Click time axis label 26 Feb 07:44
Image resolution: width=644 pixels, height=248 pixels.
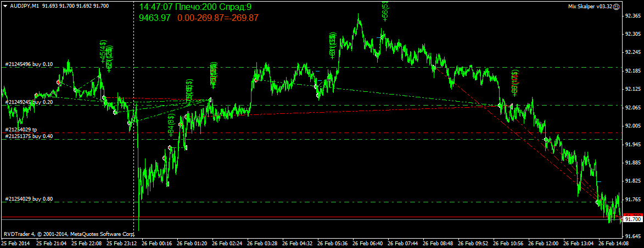403,244
